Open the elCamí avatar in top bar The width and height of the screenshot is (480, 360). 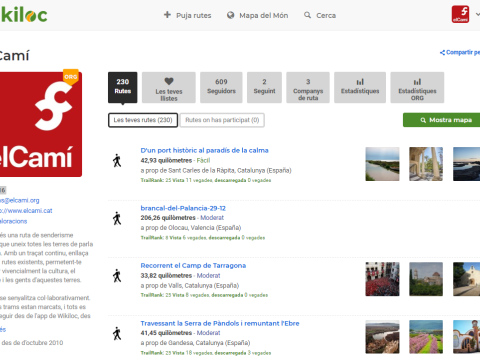tap(460, 14)
